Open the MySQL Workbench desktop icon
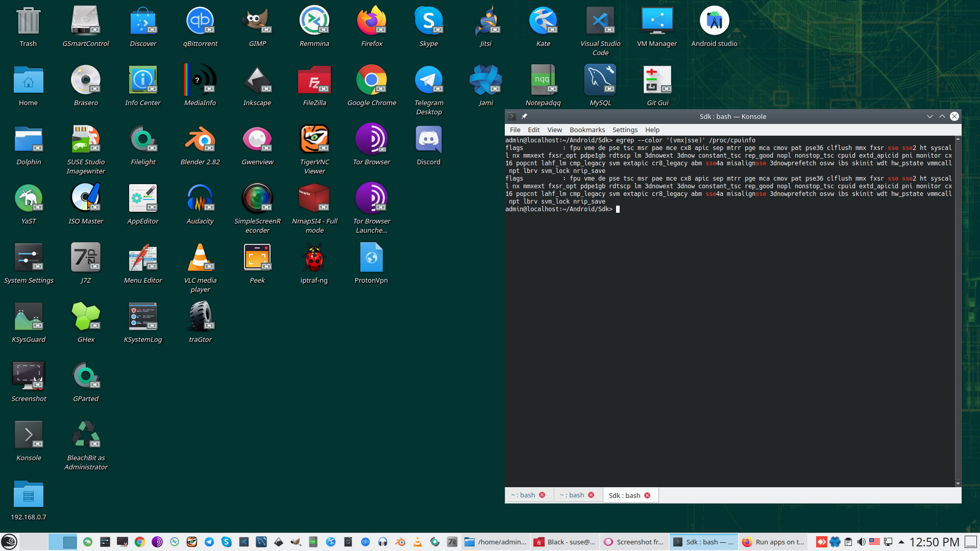Screen dimensions: 980x551 [600, 80]
